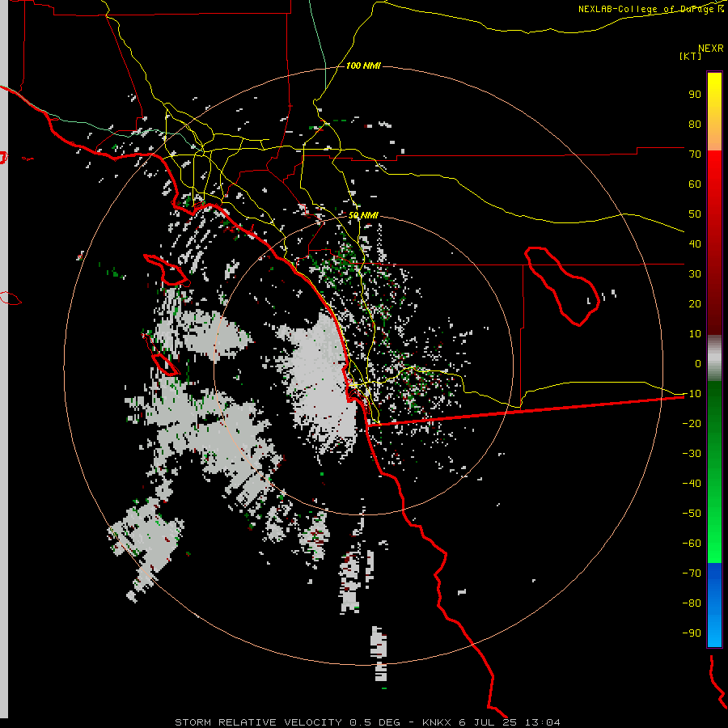Select the 40 knot scale label
The width and height of the screenshot is (728, 728).
click(695, 243)
